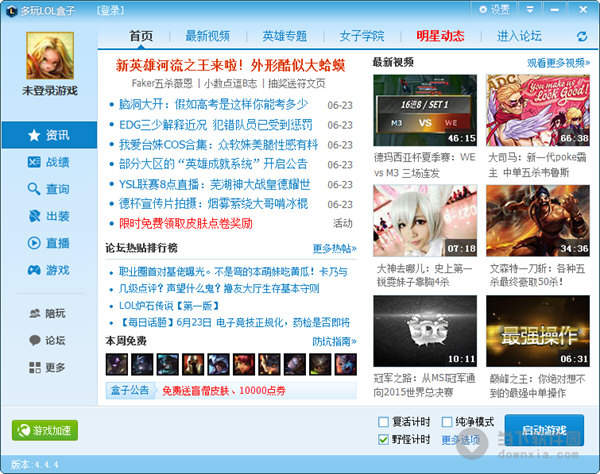The width and height of the screenshot is (600, 474).
Task: Switch to the 首页 tab
Action: point(141,36)
